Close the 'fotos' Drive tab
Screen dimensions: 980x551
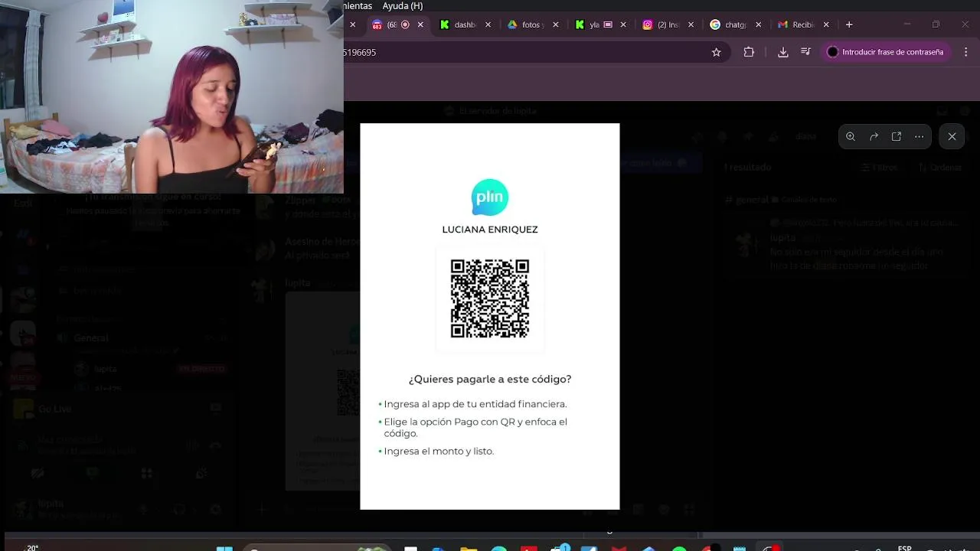click(x=555, y=24)
